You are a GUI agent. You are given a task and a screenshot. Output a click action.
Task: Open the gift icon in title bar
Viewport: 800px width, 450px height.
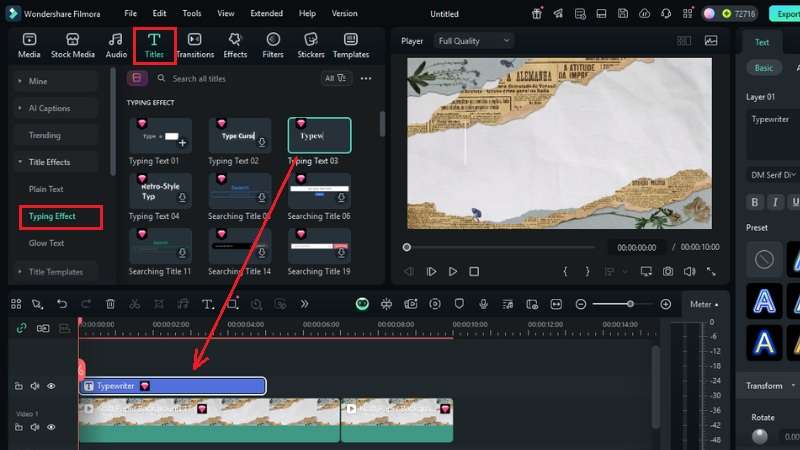536,14
